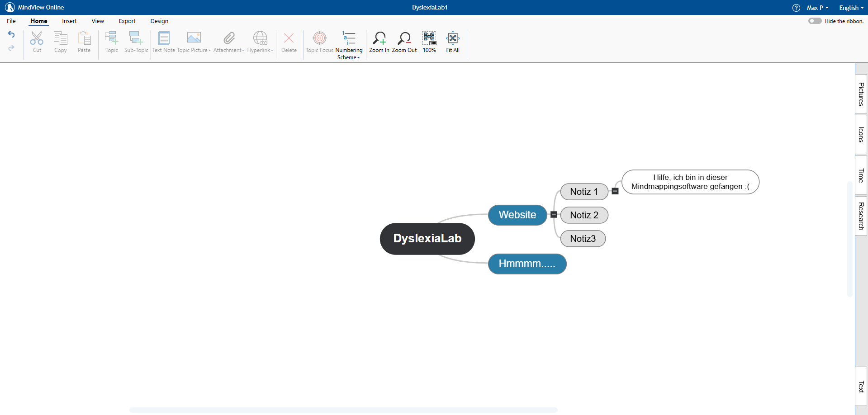The height and width of the screenshot is (415, 868).
Task: Insert a new Topic
Action: pos(111,42)
